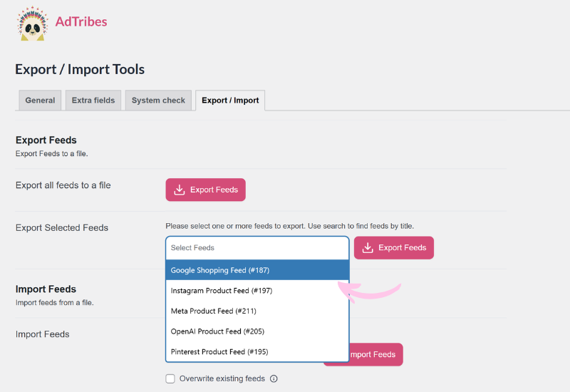Choose Google Shopping Feed (#187) option
Image resolution: width=570 pixels, height=392 pixels.
pyautogui.click(x=257, y=270)
